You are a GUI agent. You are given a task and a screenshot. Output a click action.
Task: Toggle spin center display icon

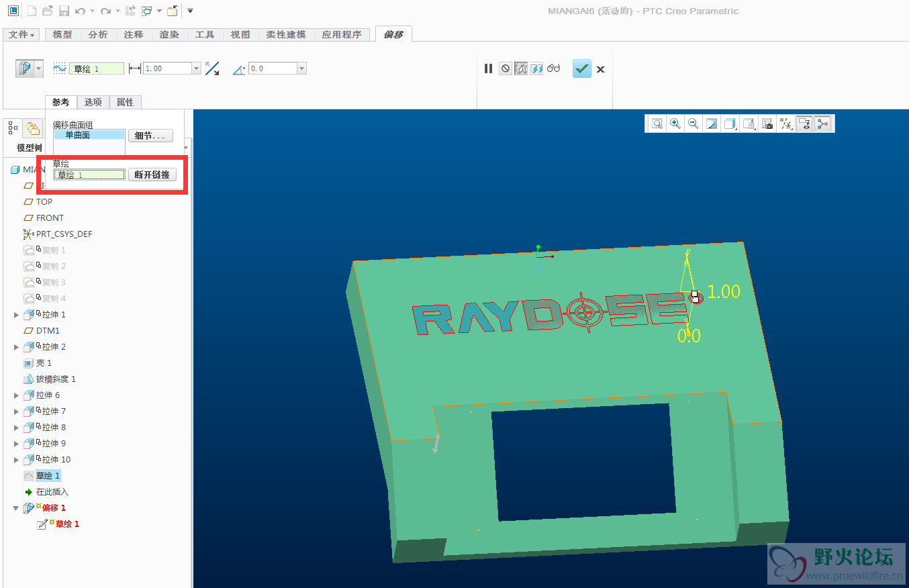[x=822, y=124]
